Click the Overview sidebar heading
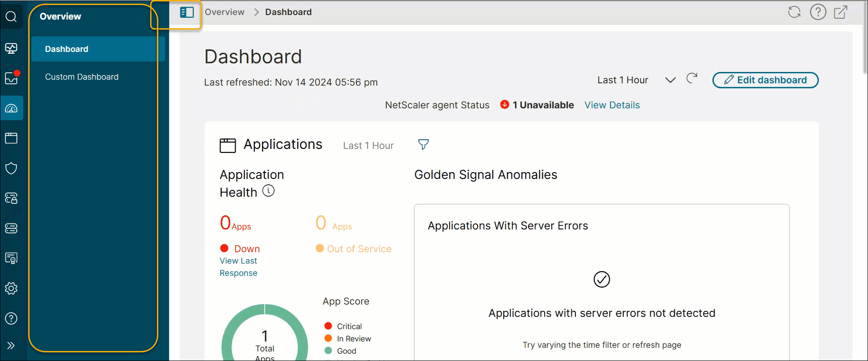Screen dimensions: 868x361 tap(61, 16)
